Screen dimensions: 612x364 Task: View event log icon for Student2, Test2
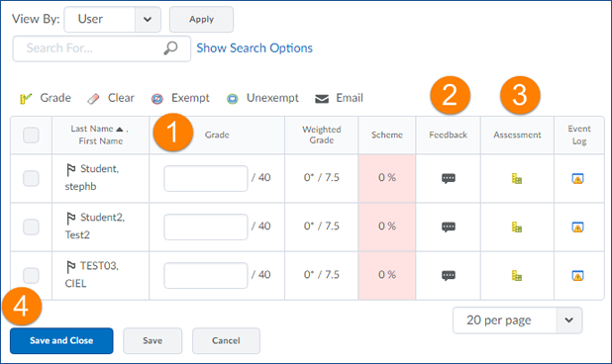pos(577,227)
